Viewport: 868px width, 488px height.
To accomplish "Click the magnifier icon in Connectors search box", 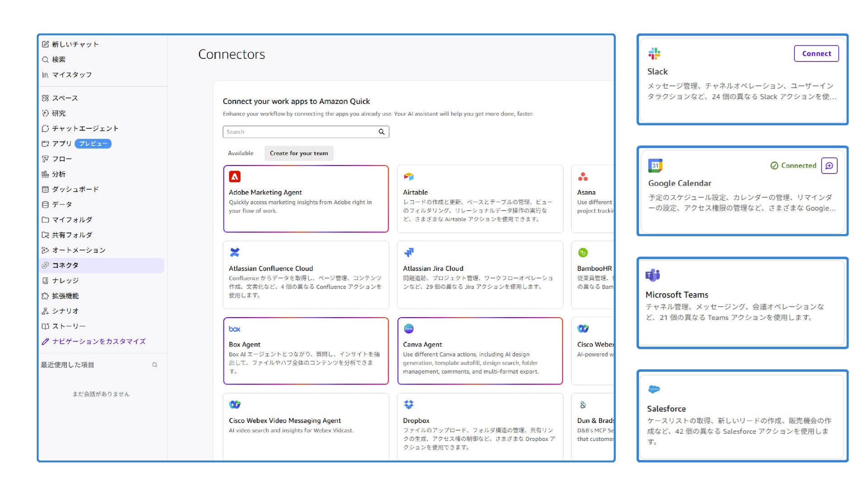I will (x=382, y=132).
